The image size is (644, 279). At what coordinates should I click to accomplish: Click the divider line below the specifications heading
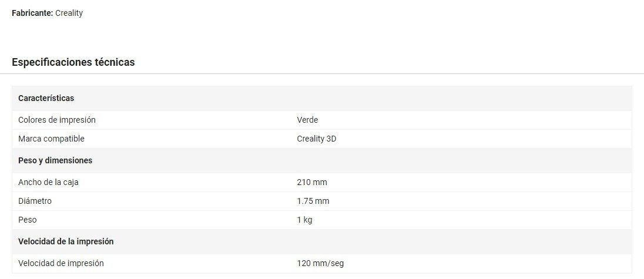click(x=322, y=74)
